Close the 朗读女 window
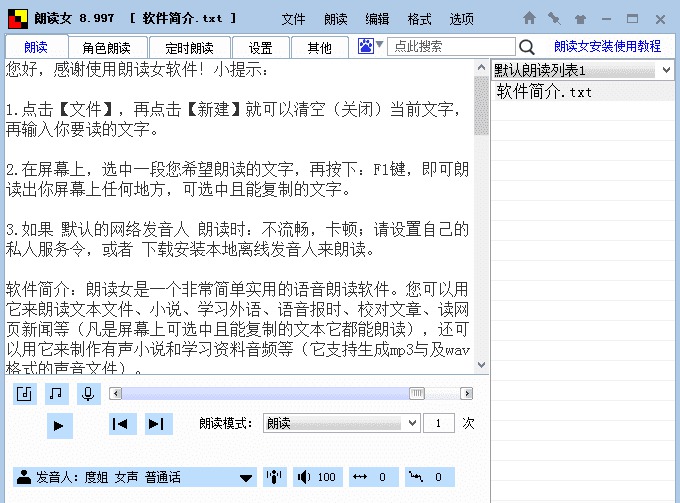 pyautogui.click(x=660, y=19)
